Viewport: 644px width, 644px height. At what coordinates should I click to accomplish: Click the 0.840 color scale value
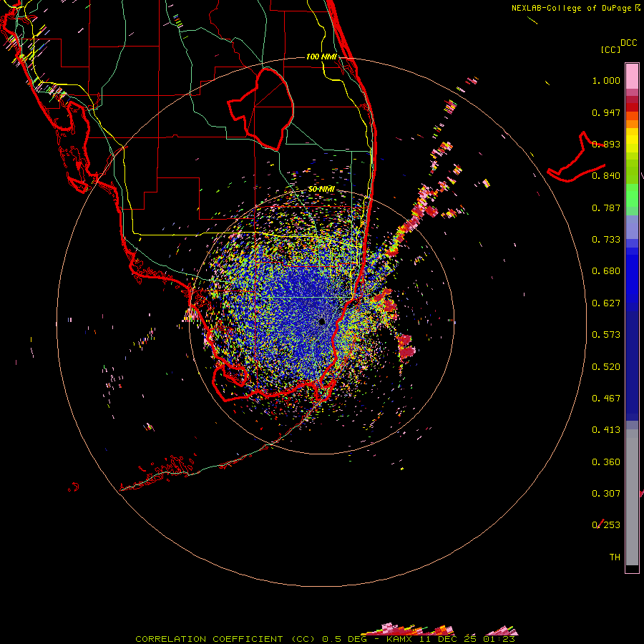(x=606, y=176)
